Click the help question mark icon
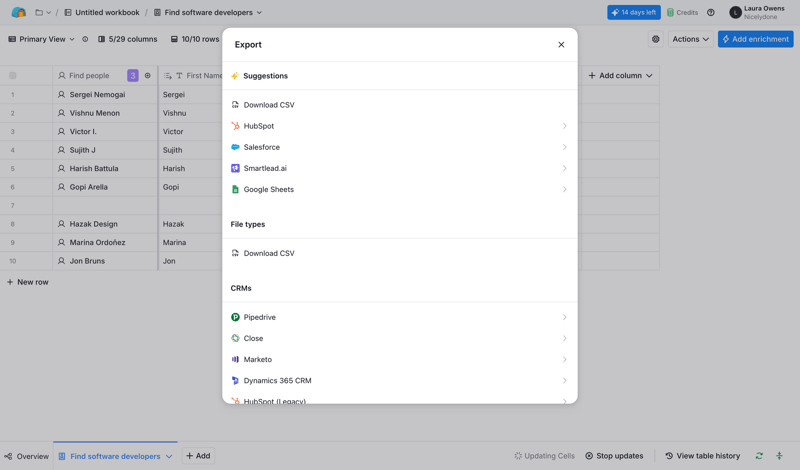800x470 pixels. point(711,12)
